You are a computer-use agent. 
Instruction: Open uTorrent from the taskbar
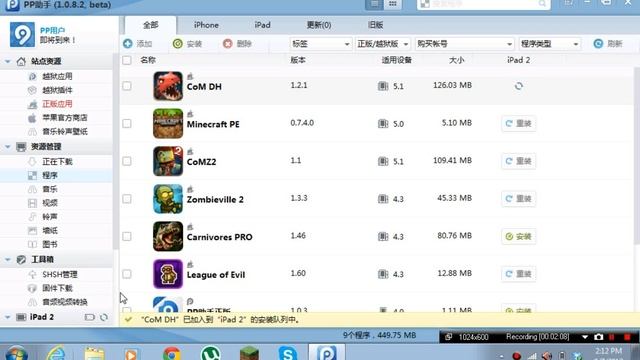point(211,353)
